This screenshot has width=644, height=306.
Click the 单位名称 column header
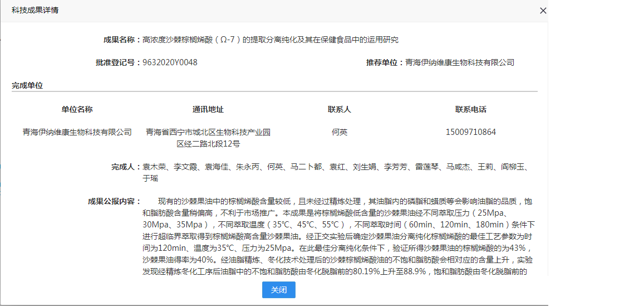(x=77, y=109)
